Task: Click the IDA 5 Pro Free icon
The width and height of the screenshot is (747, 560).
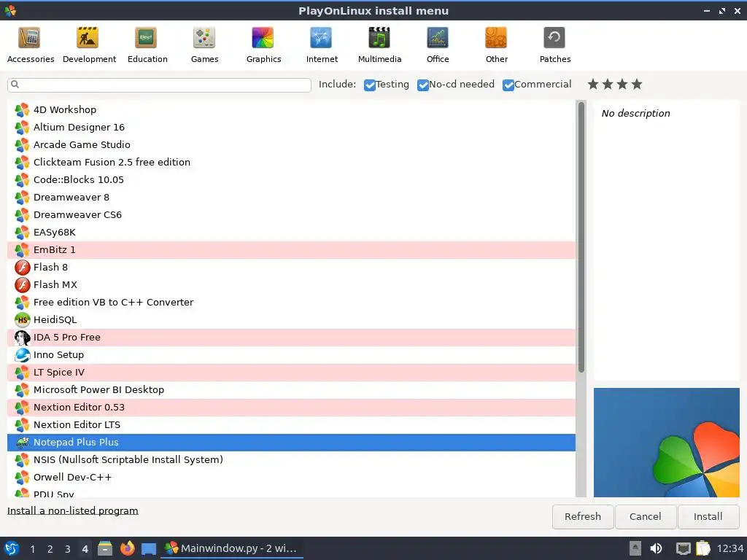Action: point(22,337)
